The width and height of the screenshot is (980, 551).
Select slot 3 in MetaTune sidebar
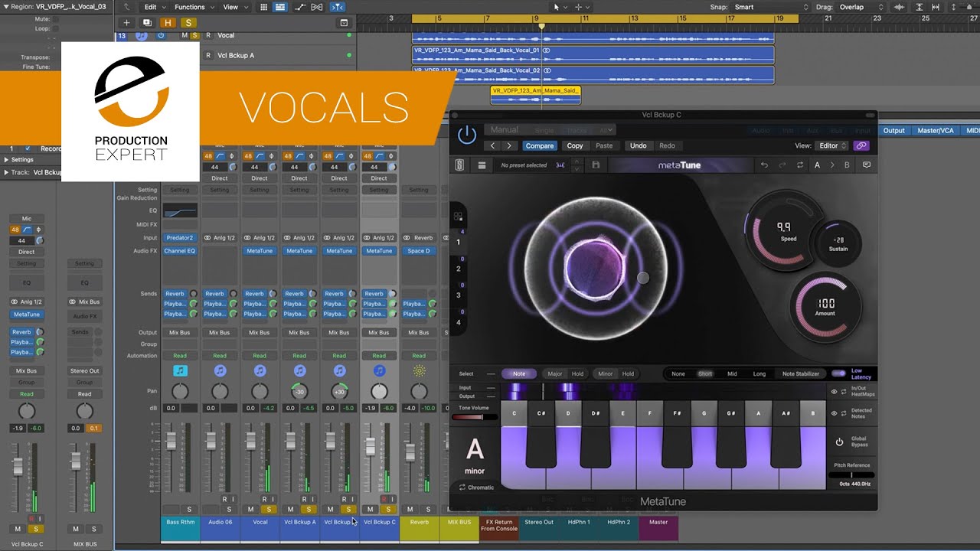[459, 295]
